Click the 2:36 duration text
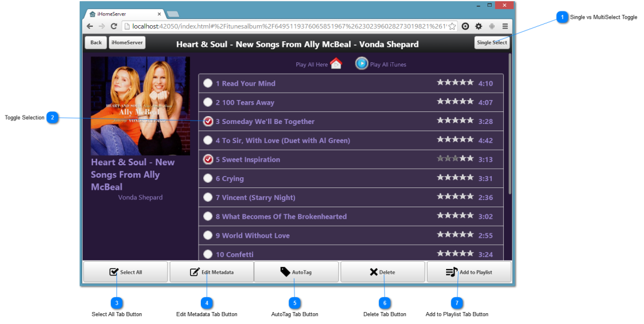Viewport: 644px width, 324px height. [486, 197]
